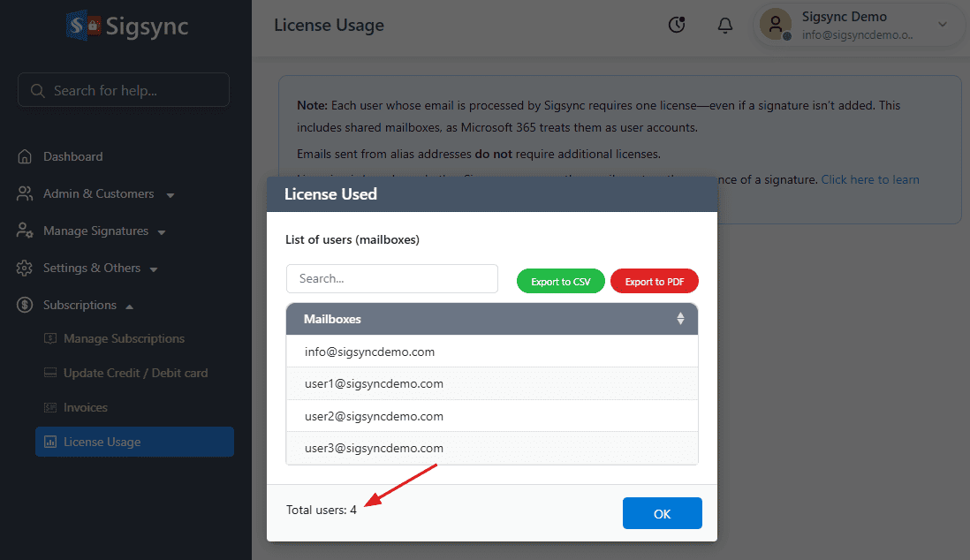
Task: Click the Dashboard home icon
Action: pos(26,156)
